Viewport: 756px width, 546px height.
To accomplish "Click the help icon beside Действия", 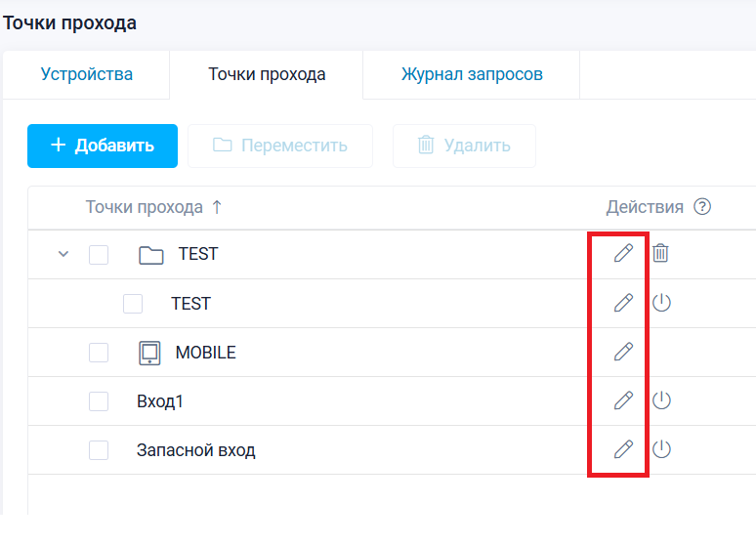I will coord(701,207).
